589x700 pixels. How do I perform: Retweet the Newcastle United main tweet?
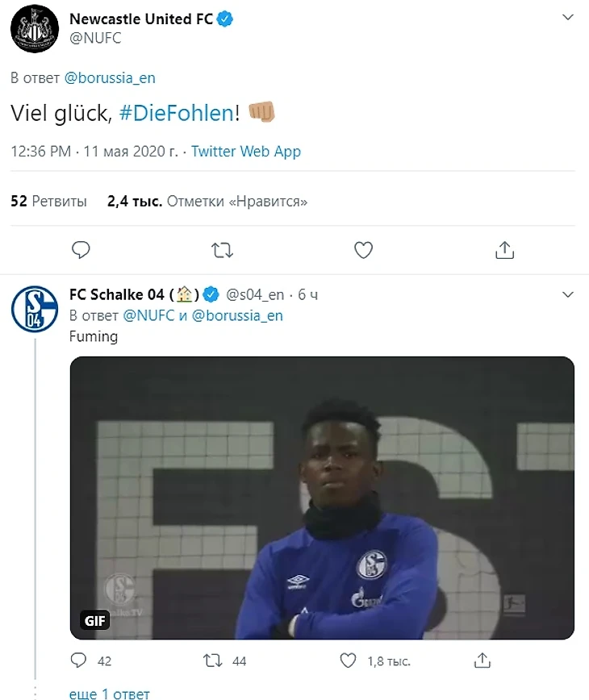pyautogui.click(x=222, y=250)
